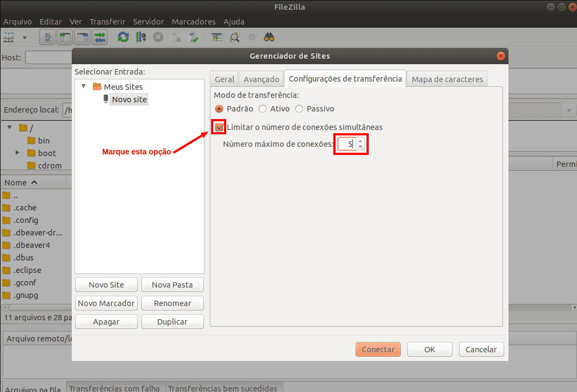This screenshot has height=392, width=577.
Task: Open the Site Manager toolbar icon
Action: (x=9, y=37)
